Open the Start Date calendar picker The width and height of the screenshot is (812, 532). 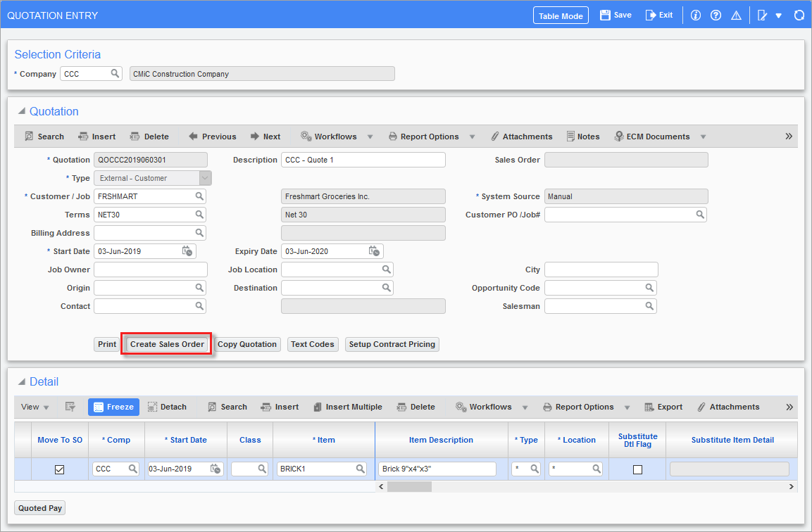point(187,251)
